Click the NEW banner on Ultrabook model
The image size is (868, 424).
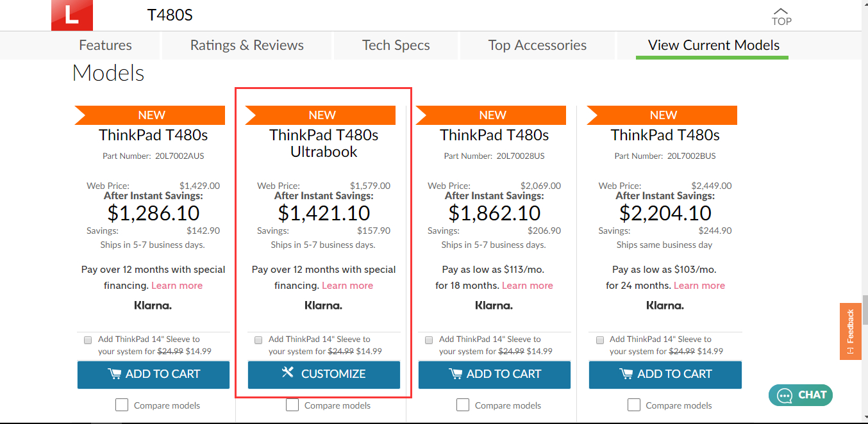coord(322,115)
